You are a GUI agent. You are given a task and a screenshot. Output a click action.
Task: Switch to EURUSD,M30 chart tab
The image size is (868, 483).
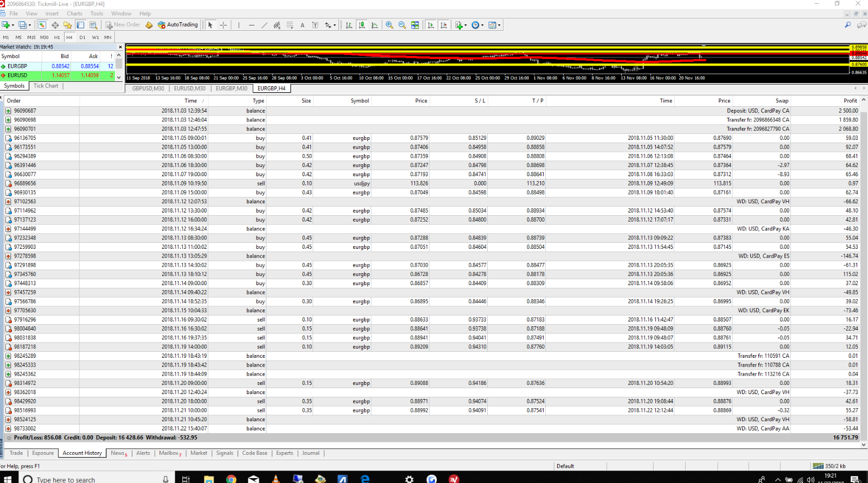[189, 88]
